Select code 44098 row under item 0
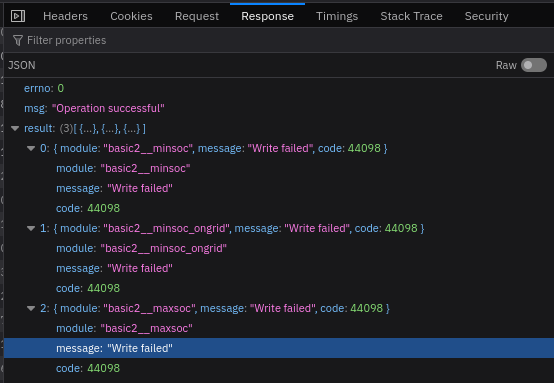 (x=279, y=208)
